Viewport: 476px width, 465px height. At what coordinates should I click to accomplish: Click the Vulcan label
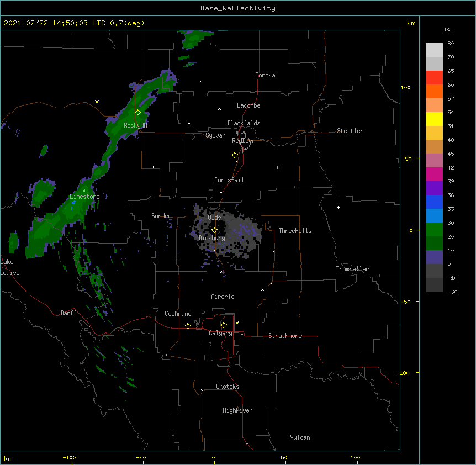[x=300, y=437]
